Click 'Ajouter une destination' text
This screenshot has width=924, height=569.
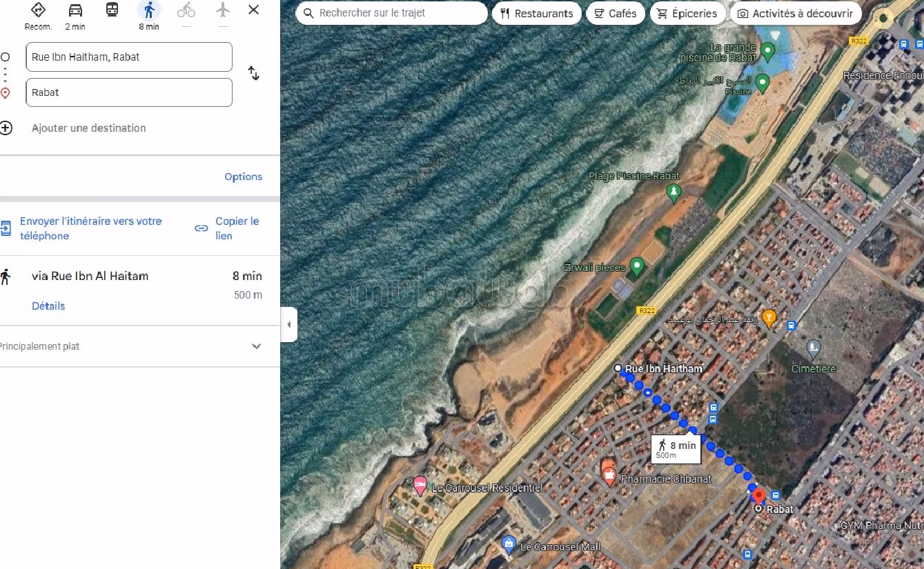89,128
